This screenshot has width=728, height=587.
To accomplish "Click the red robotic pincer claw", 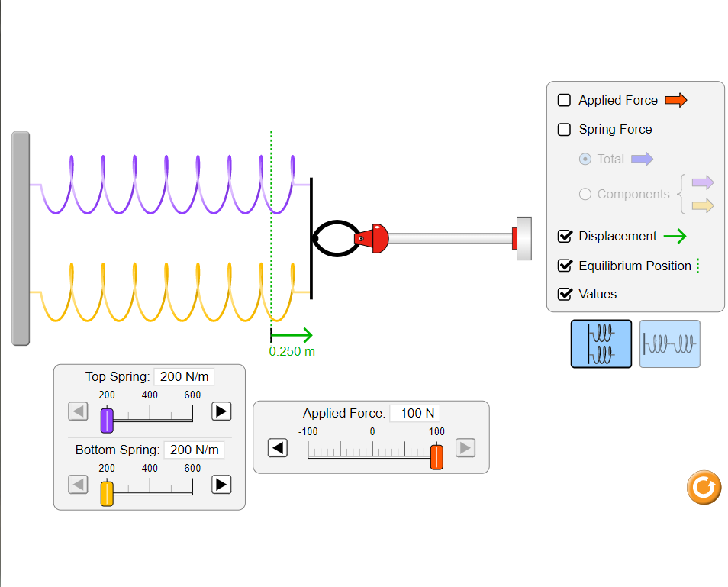I will (371, 238).
